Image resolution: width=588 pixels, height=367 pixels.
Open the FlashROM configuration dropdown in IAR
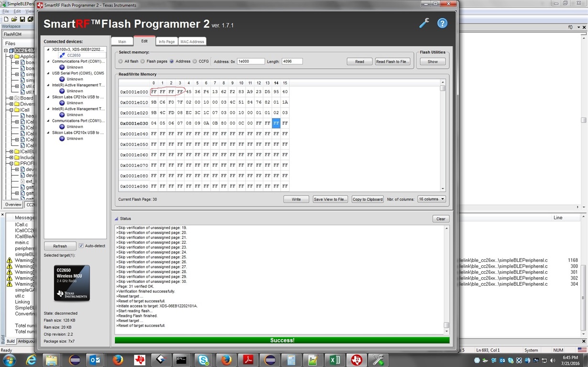coord(19,34)
